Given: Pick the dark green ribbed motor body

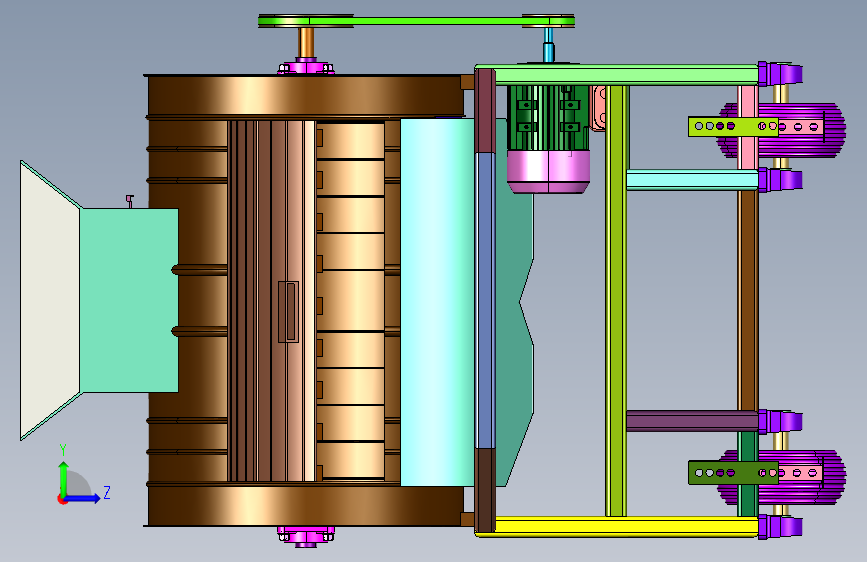Looking at the screenshot, I should point(548,118).
